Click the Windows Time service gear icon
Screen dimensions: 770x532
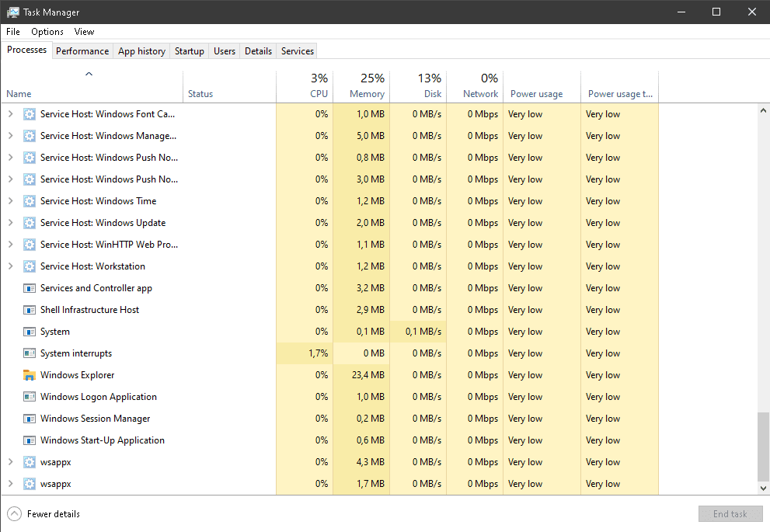[30, 201]
